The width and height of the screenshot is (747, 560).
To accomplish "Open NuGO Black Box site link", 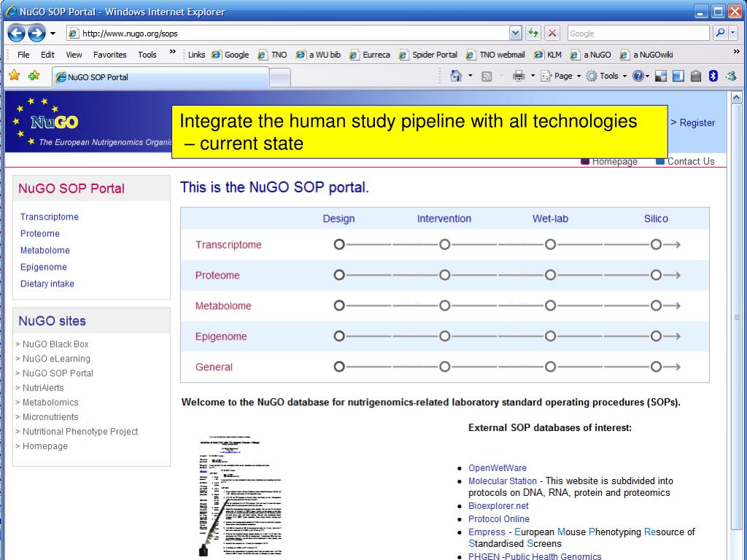I will (55, 344).
